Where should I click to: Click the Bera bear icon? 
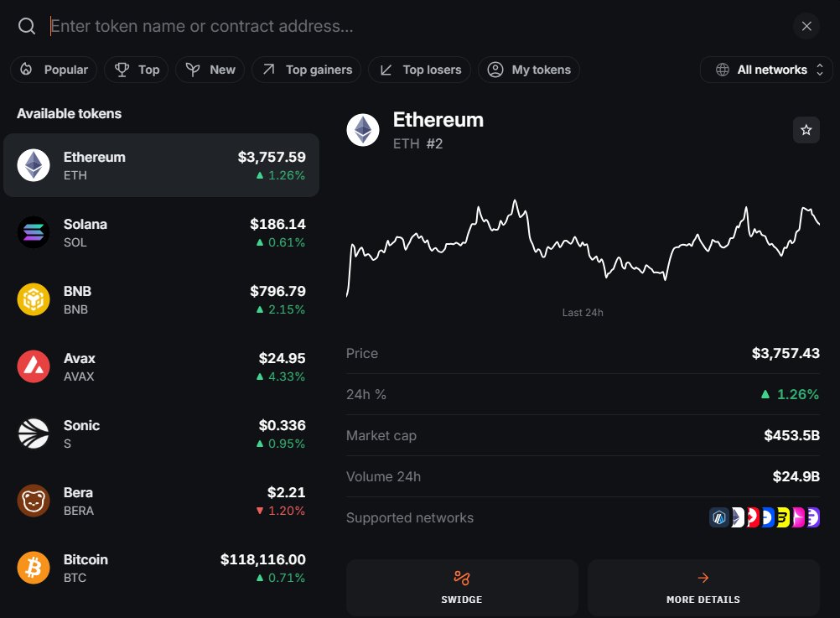tap(34, 501)
